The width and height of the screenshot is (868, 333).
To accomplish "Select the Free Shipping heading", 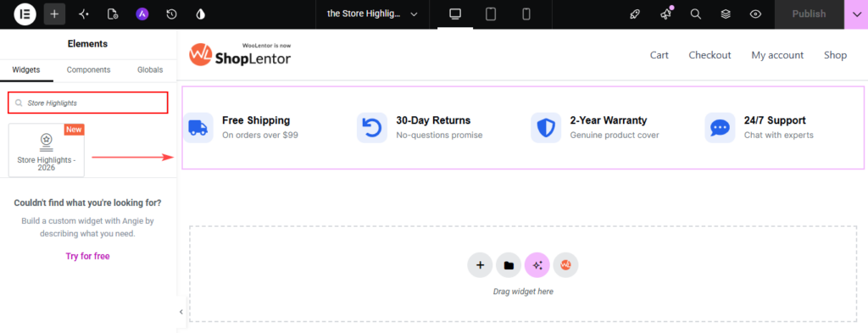I will (256, 120).
